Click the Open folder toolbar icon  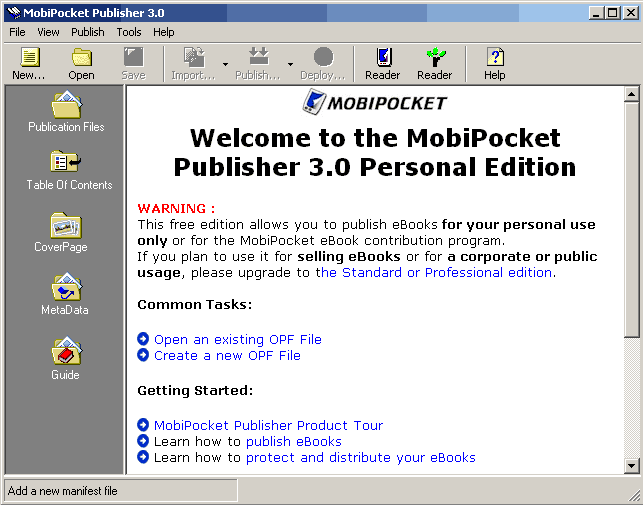(x=82, y=57)
